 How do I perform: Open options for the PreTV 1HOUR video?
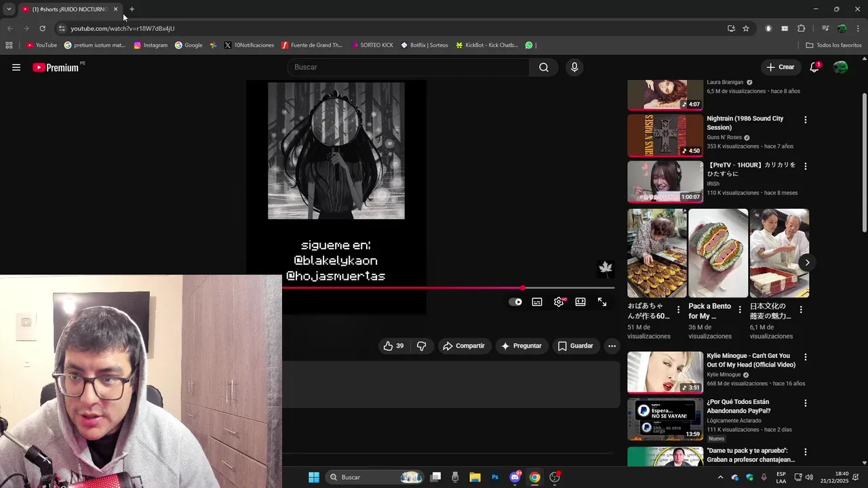coord(806,166)
